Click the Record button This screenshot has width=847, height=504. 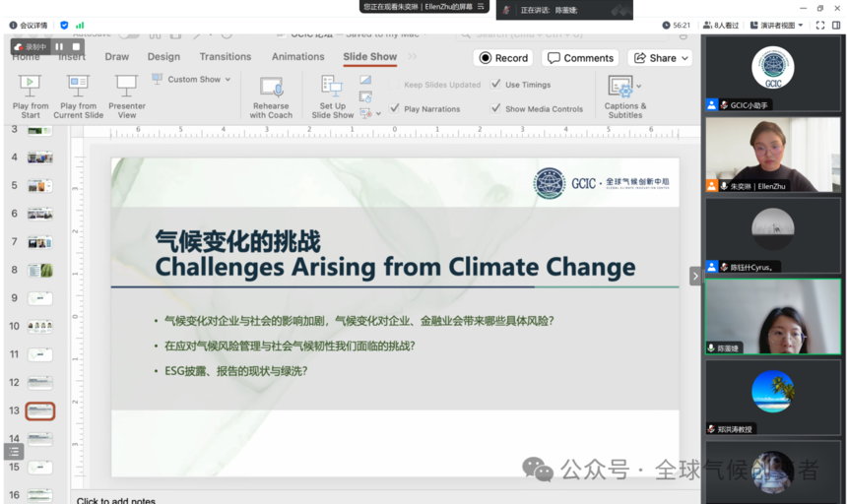[x=503, y=58]
